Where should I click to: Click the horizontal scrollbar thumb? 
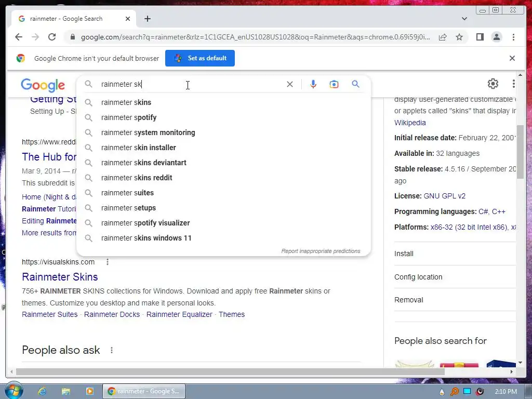(x=230, y=372)
